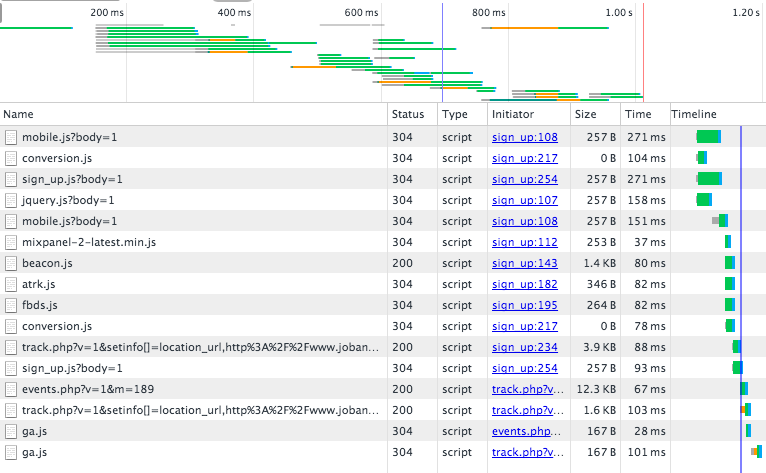766x473 pixels.
Task: Click the file icon beside jquery.js?body=1
Action: (x=11, y=200)
